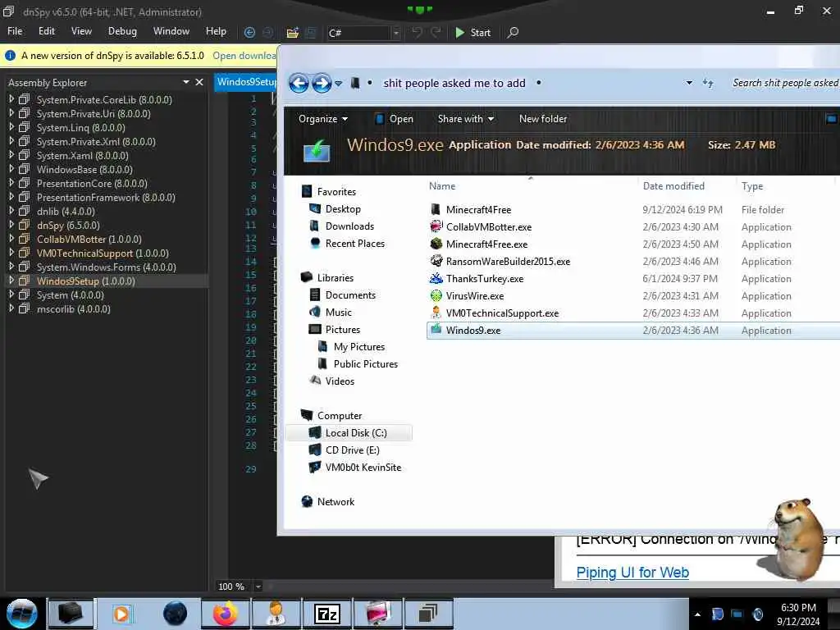Open the Documents library
The height and width of the screenshot is (630, 840).
click(350, 295)
